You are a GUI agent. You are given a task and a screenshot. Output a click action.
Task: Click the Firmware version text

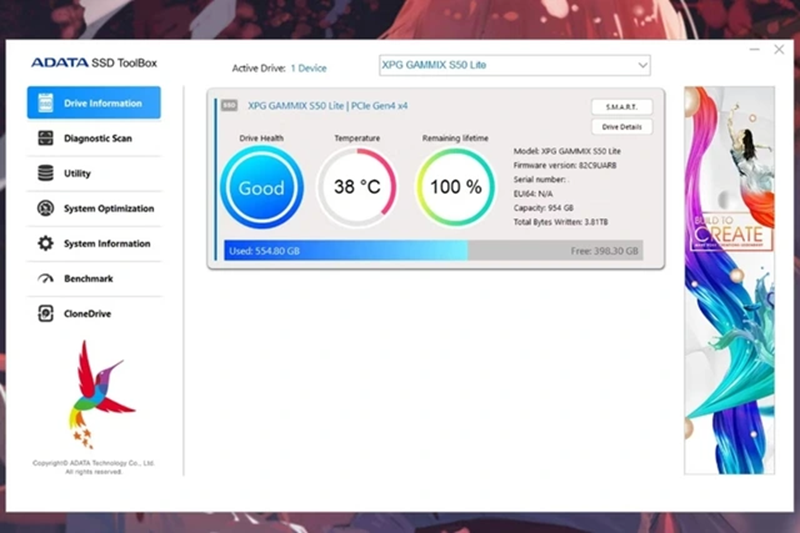coord(565,165)
